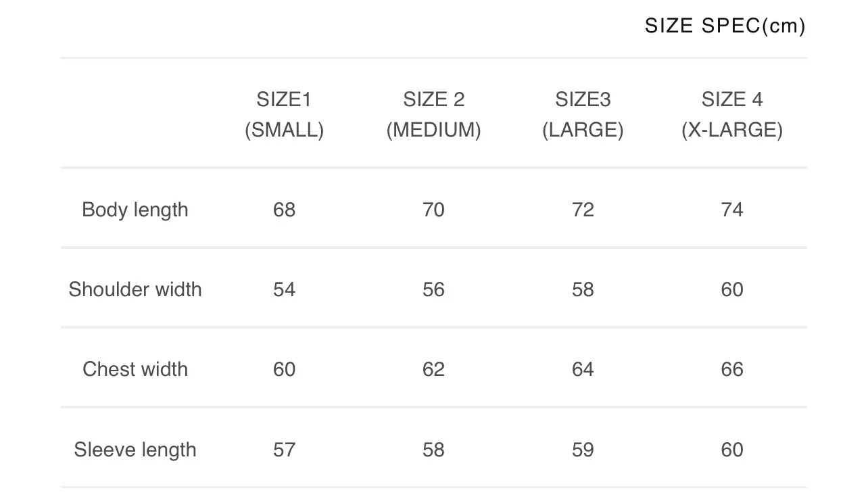Viewport: 868px width, 499px height.
Task: Select the SIZE 2 (MEDIUM) column header
Action: 433,114
